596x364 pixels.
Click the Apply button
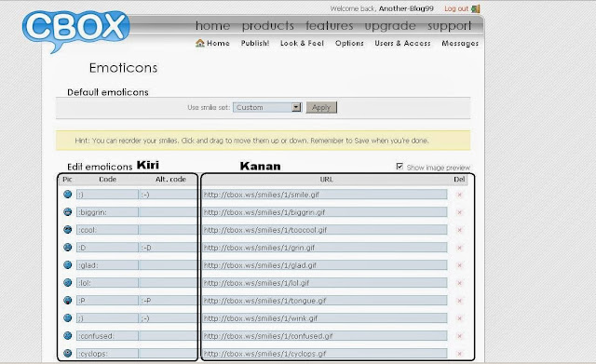pyautogui.click(x=321, y=108)
